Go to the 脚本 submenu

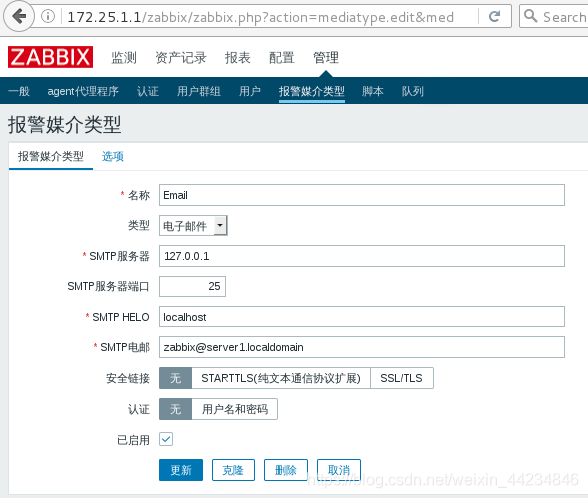(x=373, y=91)
